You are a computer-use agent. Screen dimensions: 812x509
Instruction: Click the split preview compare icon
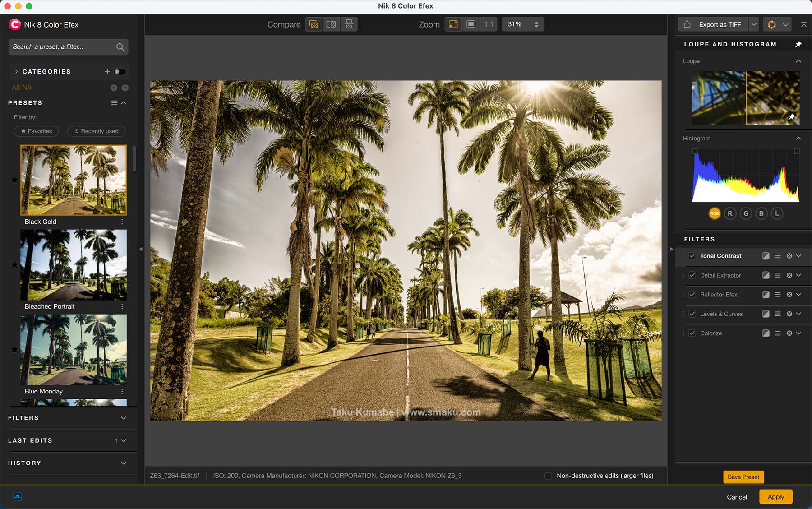[331, 24]
